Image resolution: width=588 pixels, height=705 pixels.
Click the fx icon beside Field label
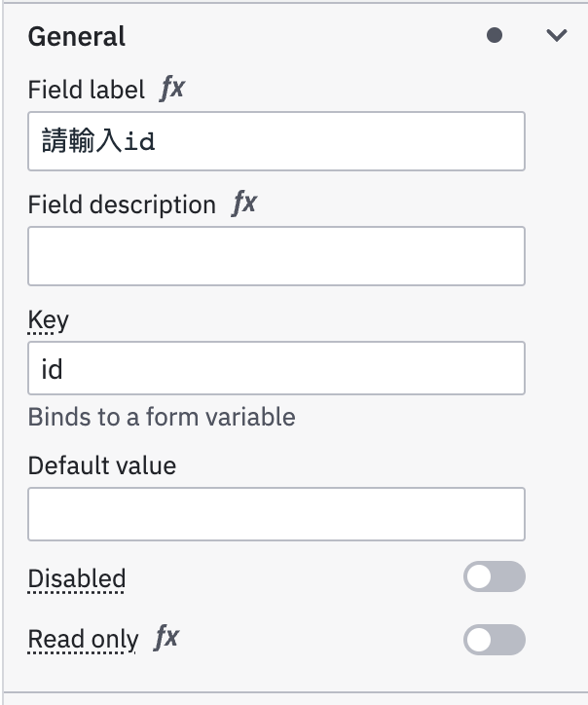(172, 90)
